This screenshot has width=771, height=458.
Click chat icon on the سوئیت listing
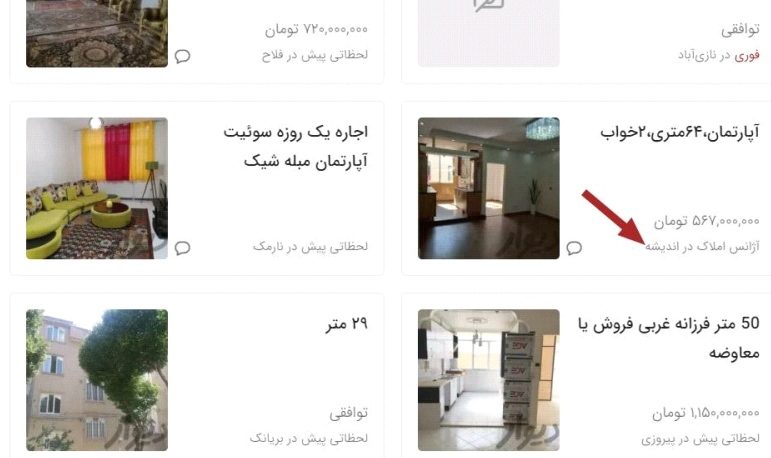pos(182,248)
